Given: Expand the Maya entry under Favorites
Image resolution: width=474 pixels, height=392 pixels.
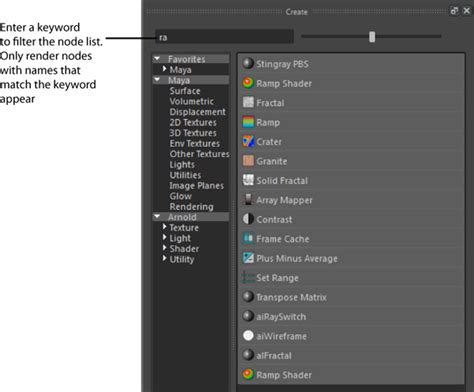Looking at the screenshot, I should 164,69.
